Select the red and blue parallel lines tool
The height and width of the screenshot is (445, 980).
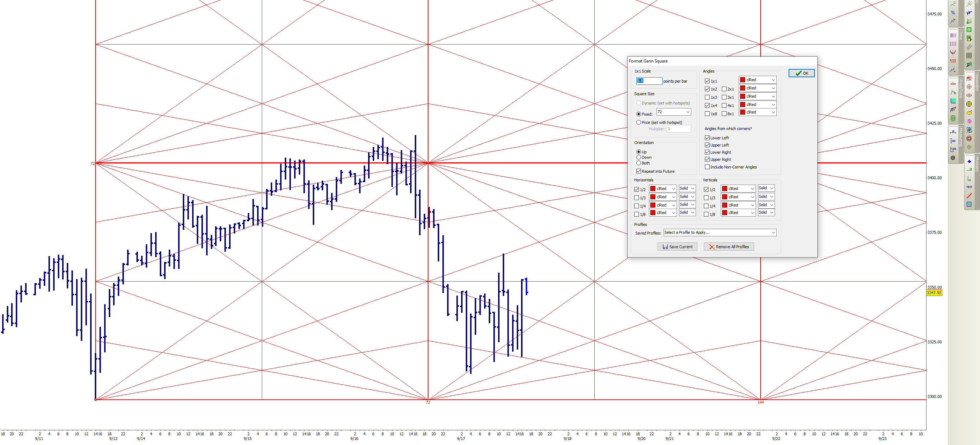[969, 47]
